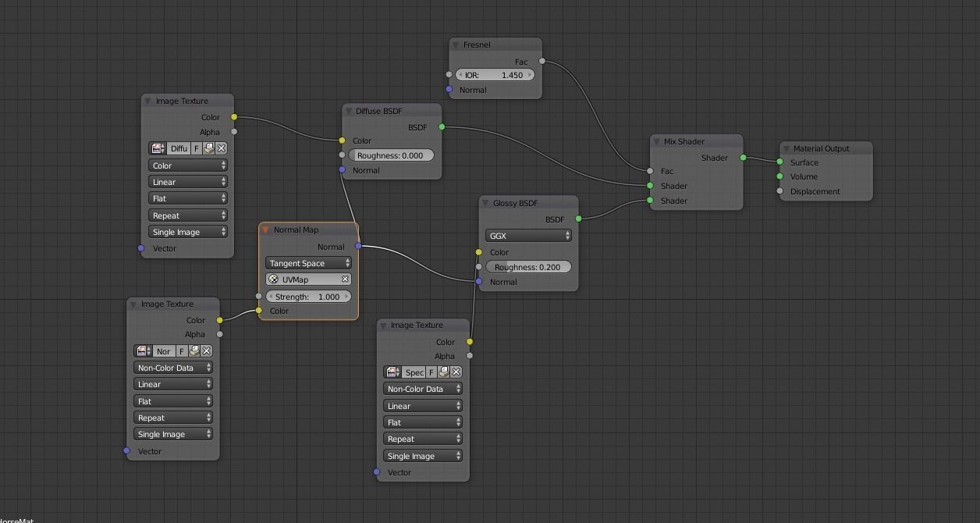Click Diffuse BSDF green output socket
This screenshot has width=980, height=523.
(442, 126)
